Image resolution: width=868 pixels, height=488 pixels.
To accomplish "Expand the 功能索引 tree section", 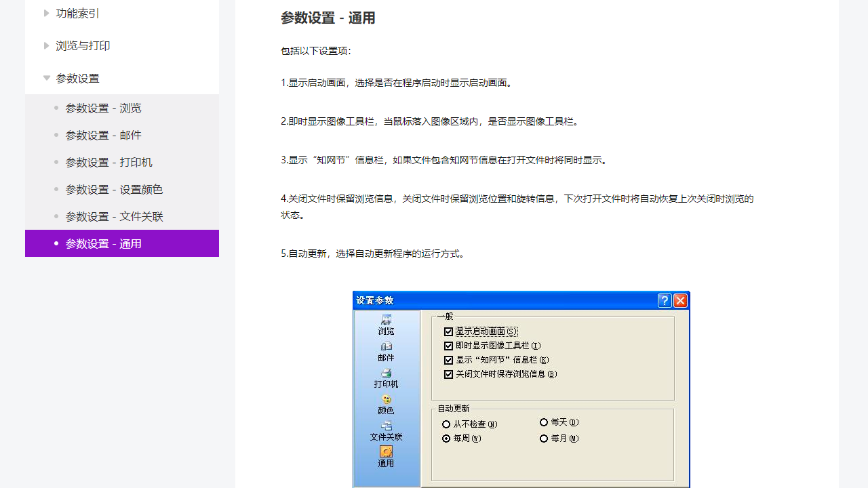I will (x=77, y=13).
